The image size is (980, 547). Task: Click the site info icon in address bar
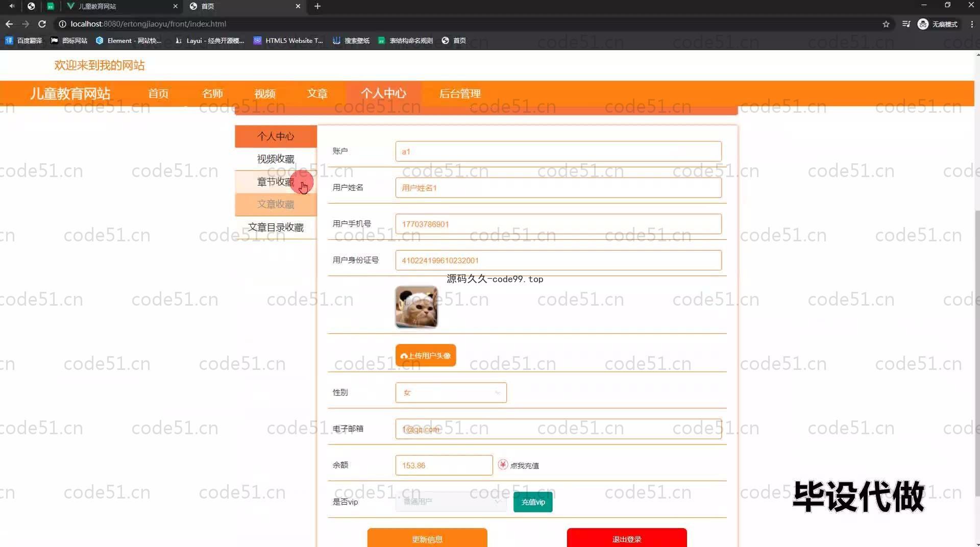point(62,24)
